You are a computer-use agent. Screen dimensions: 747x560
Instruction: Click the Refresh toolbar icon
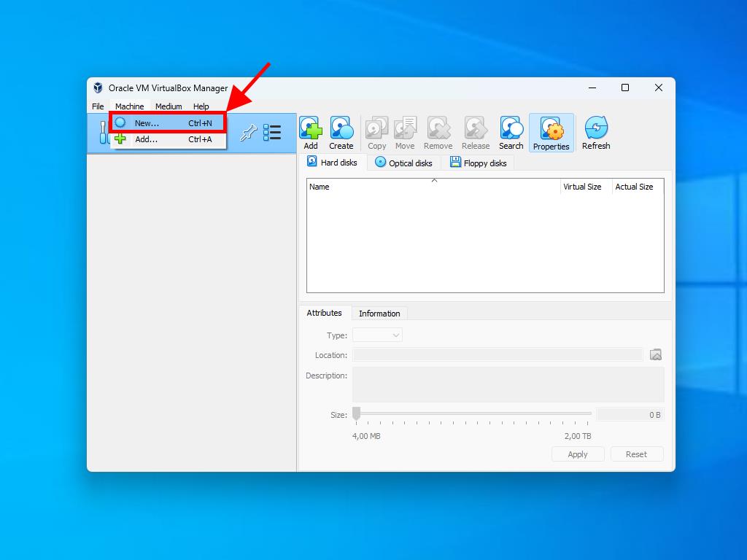(x=595, y=133)
